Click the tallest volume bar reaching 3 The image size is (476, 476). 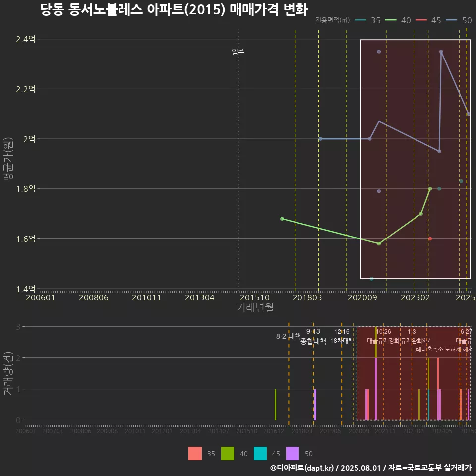click(x=376, y=373)
